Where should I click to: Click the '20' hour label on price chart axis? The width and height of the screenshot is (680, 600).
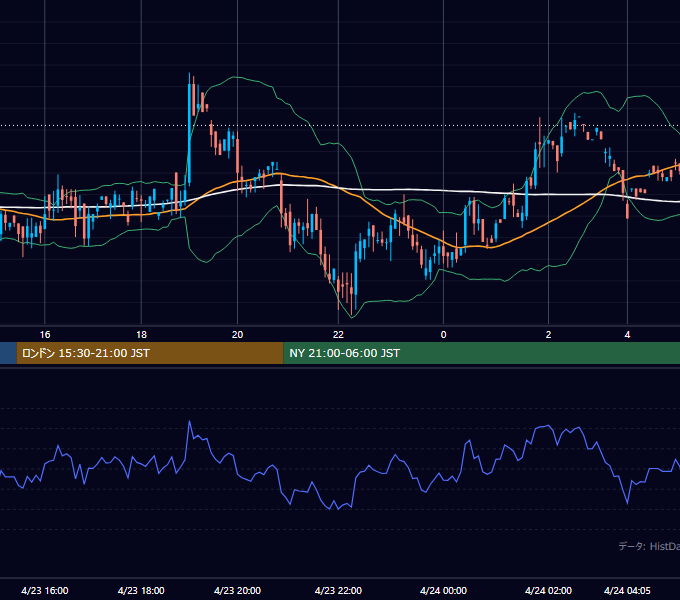pos(237,335)
